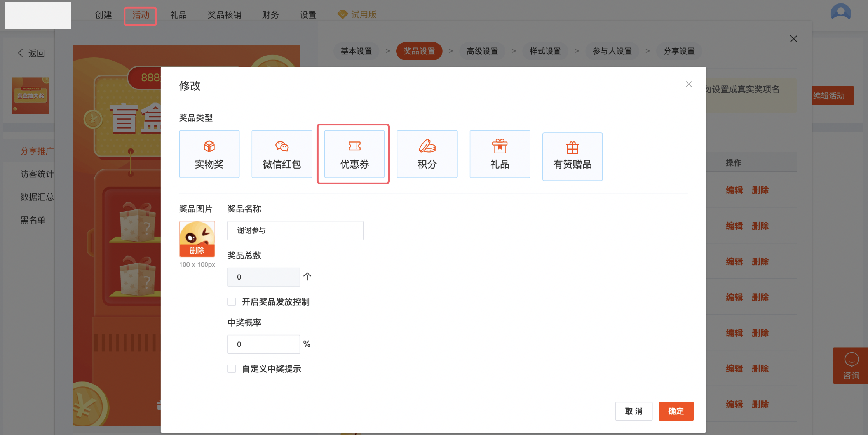868x435 pixels.
Task: Open the 礼品 top menu
Action: pyautogui.click(x=178, y=15)
